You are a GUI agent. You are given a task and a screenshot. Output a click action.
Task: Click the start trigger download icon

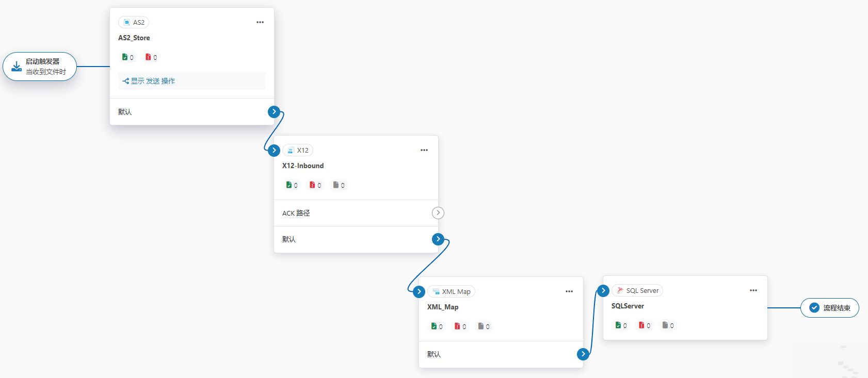(17, 67)
